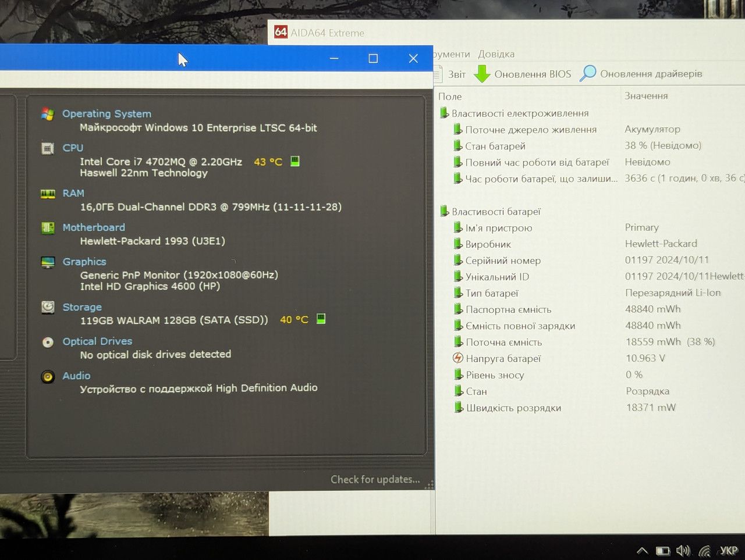Viewport: 745px width, 560px height.
Task: Click Оновлення драйверів toolbar button
Action: click(641, 74)
